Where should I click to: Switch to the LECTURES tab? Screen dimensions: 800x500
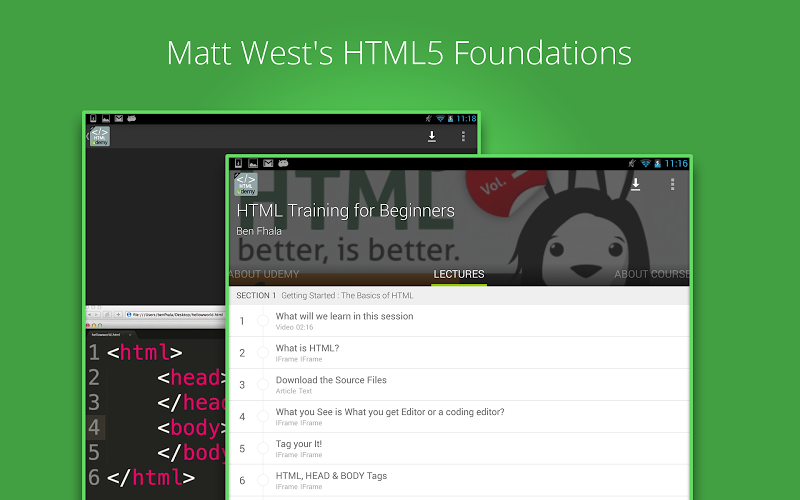click(459, 274)
